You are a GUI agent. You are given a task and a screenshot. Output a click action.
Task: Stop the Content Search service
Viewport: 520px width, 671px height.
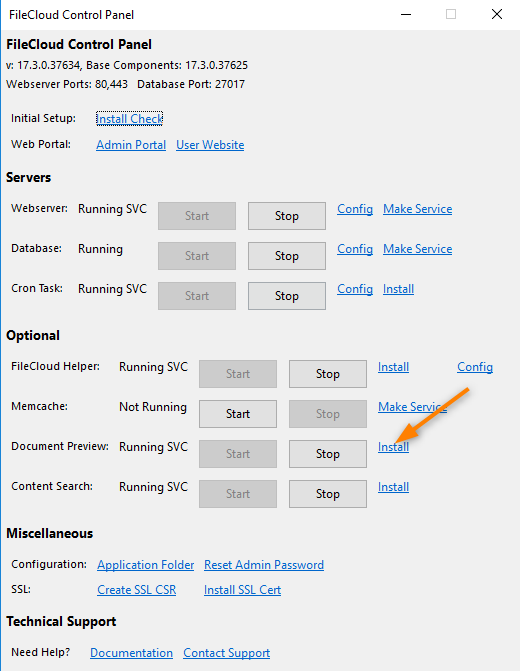click(328, 494)
